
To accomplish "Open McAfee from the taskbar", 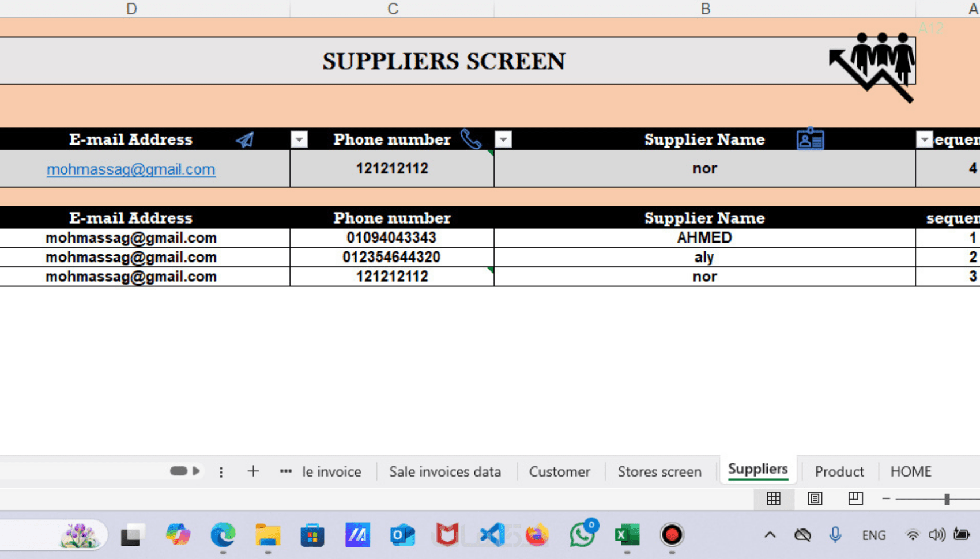I will pyautogui.click(x=447, y=535).
